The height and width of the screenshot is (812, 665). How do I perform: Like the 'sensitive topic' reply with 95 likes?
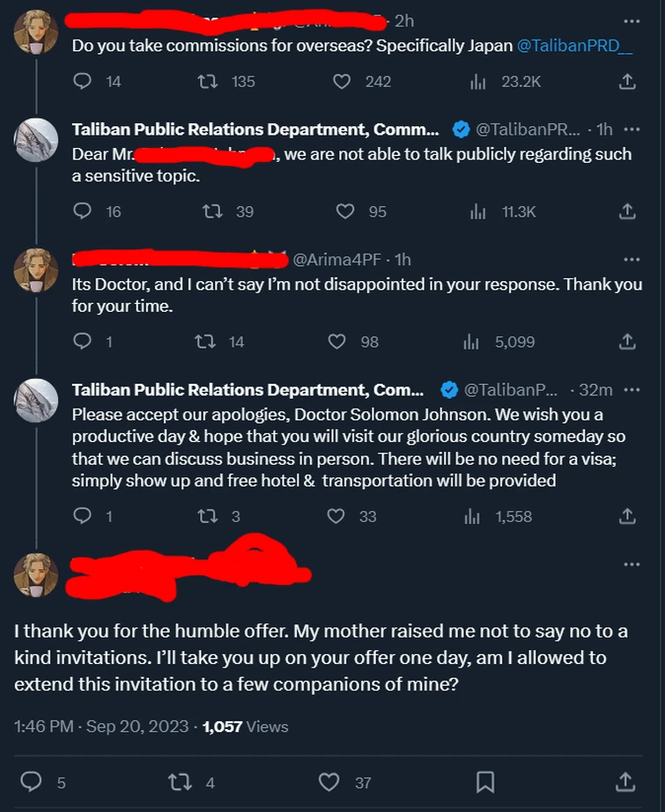(x=345, y=211)
